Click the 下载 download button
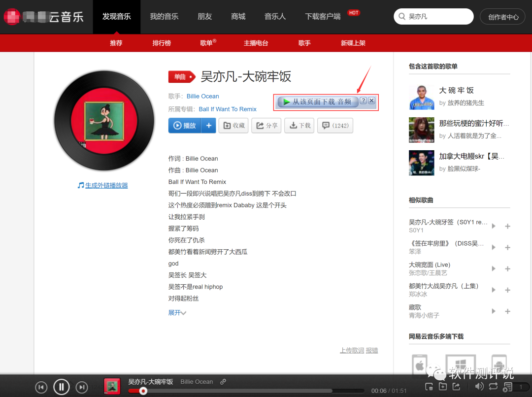The image size is (532, 397). (299, 126)
